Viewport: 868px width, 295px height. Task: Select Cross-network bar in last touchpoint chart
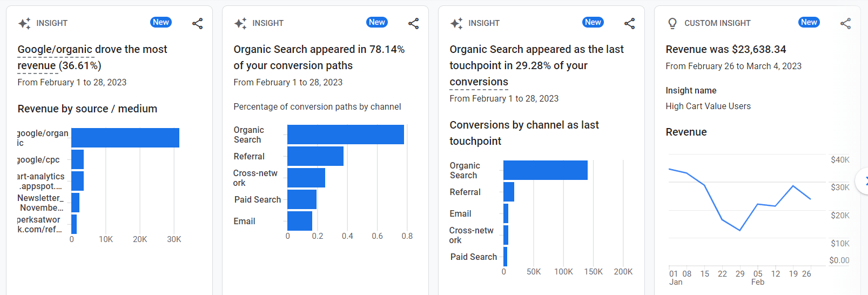pos(506,235)
